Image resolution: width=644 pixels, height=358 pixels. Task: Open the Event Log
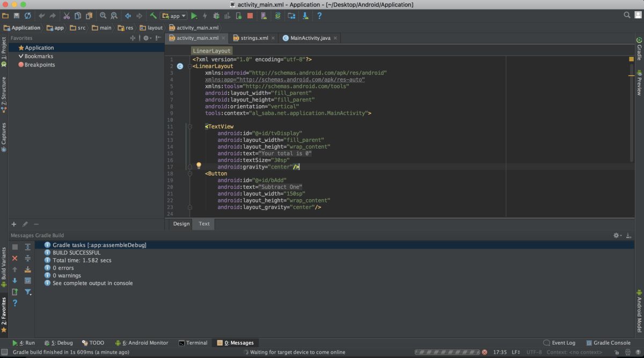pyautogui.click(x=559, y=342)
